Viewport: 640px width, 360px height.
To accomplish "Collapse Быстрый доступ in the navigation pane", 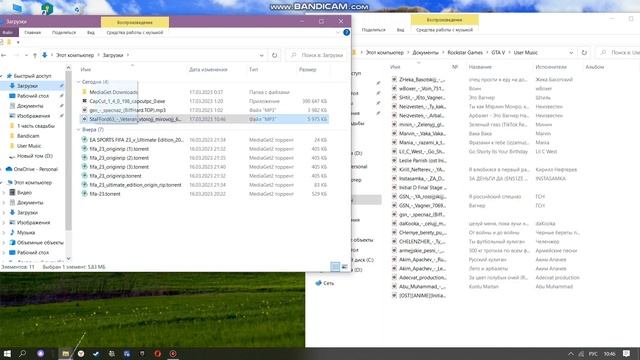I will [x=2, y=76].
